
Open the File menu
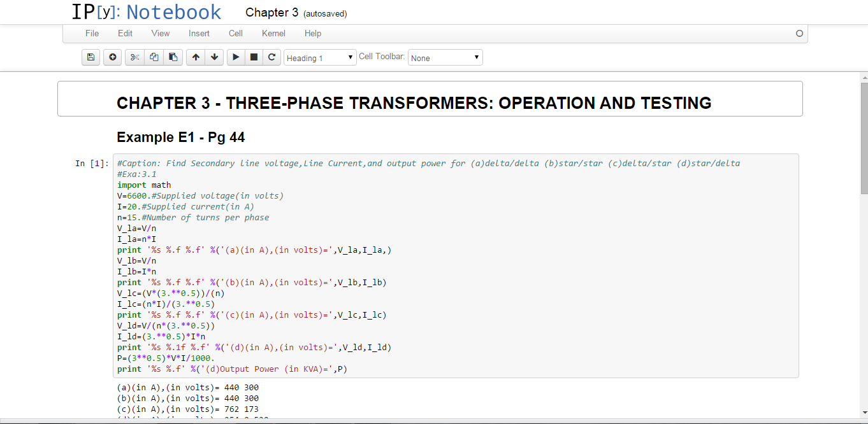(x=92, y=33)
